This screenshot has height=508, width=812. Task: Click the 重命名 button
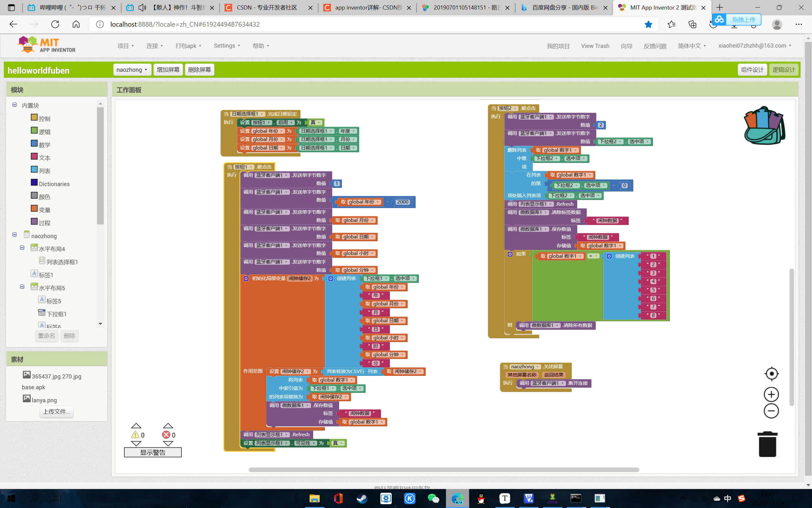46,336
